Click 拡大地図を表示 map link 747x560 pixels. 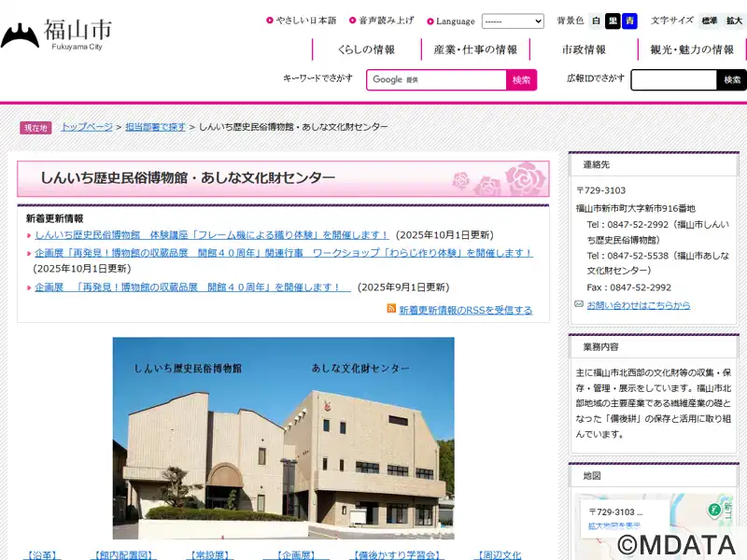tap(614, 525)
